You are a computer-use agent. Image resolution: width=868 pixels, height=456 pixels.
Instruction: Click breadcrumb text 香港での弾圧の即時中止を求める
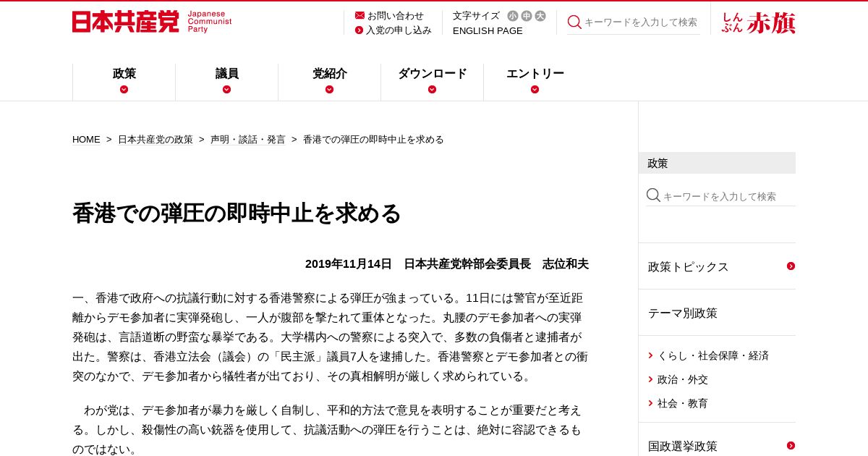(x=373, y=140)
